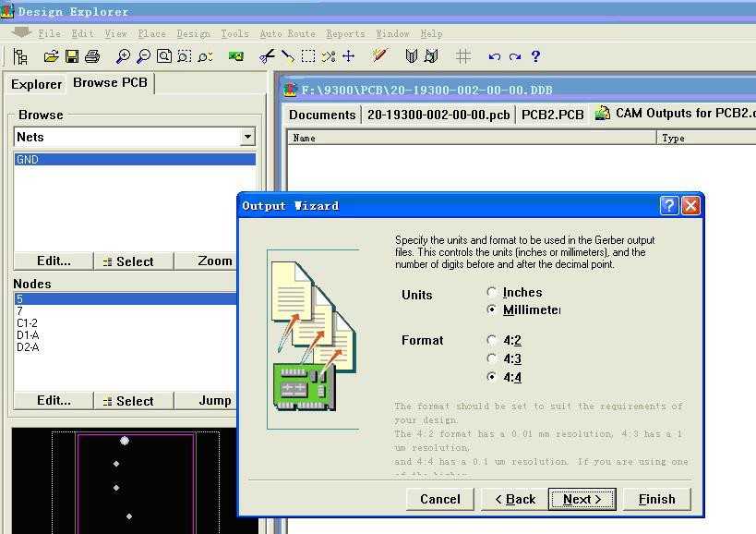Click the undo arrow icon
The image size is (756, 534).
(494, 57)
